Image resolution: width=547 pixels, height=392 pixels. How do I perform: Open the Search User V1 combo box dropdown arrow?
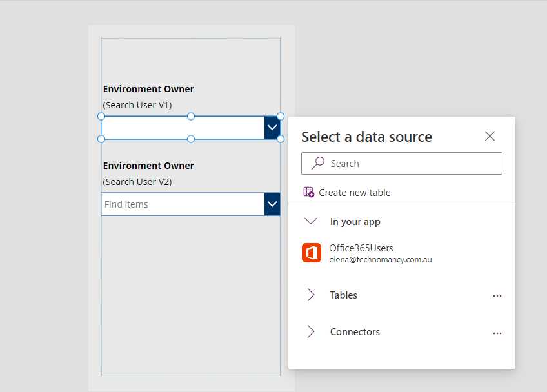click(272, 128)
